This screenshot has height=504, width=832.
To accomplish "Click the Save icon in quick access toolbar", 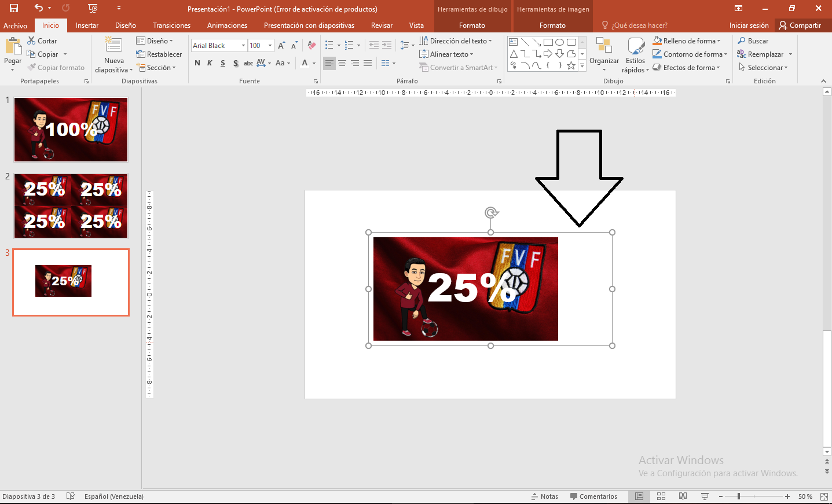I will [14, 8].
